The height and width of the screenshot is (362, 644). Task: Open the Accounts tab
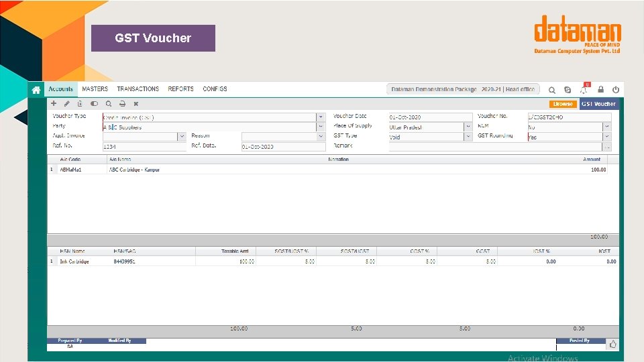[x=60, y=89]
